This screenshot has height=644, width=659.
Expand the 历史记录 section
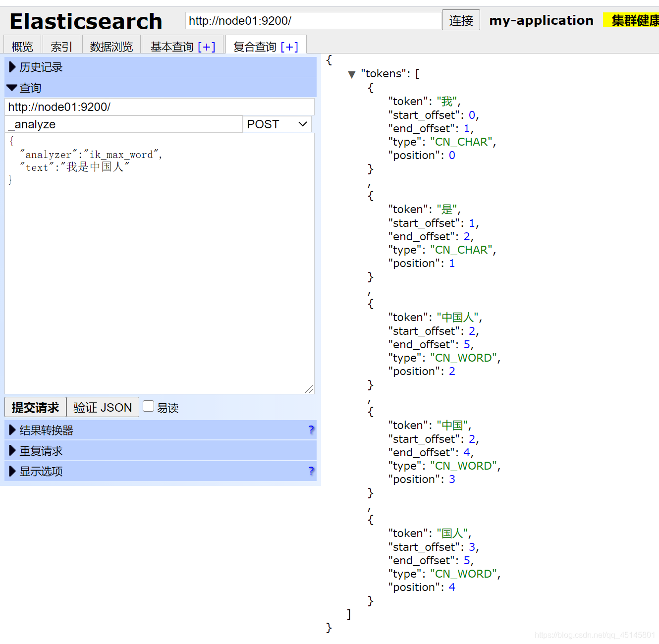161,67
